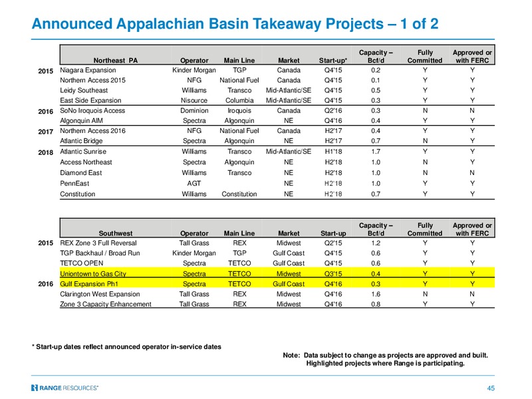Click the 'Atlantic Bridge' project name

tap(81, 141)
